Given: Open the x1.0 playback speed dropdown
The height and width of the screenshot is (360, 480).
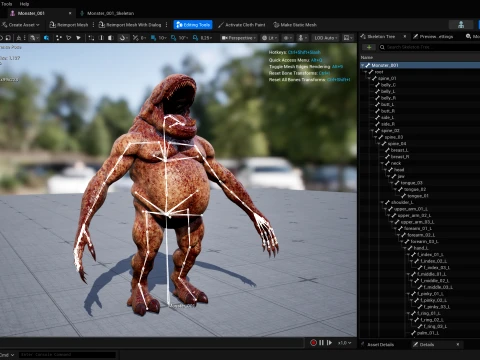Looking at the screenshot, I should (x=344, y=343).
